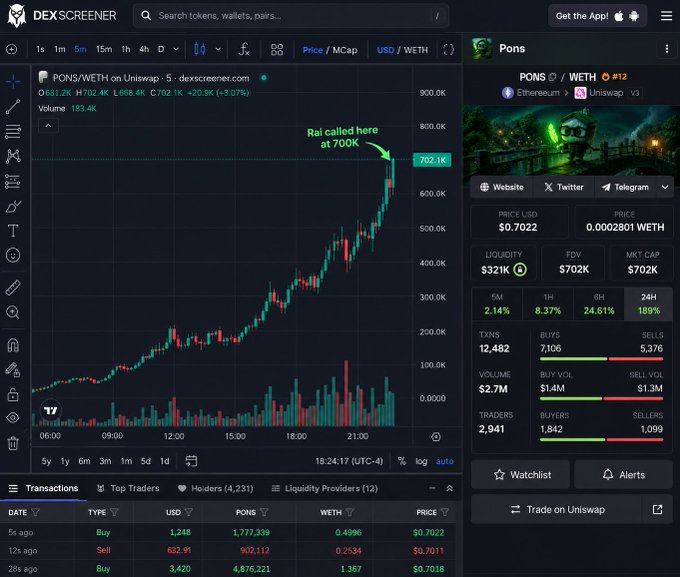Copy the PONS token address
The image size is (680, 577).
552,77
